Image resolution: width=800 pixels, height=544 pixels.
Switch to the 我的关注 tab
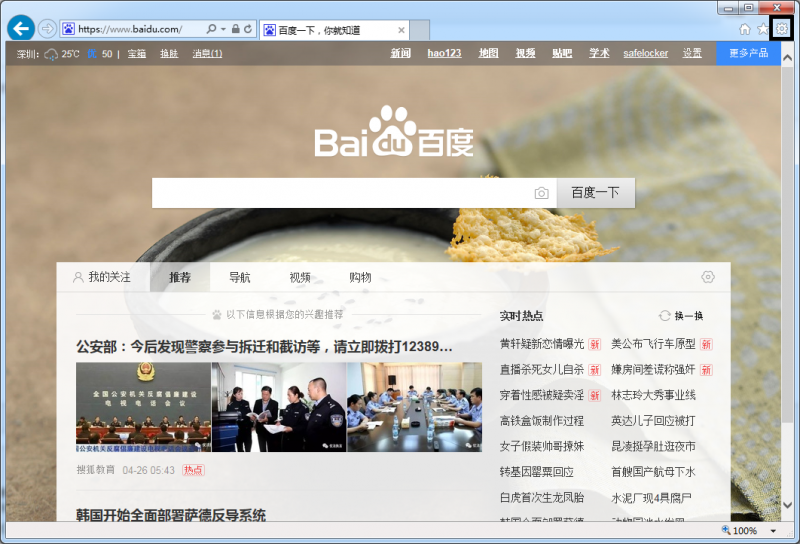pos(103,277)
